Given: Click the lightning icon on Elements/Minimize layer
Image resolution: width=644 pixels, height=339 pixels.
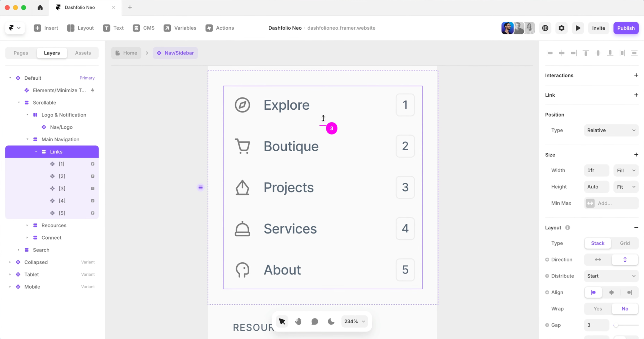Looking at the screenshot, I should pyautogui.click(x=93, y=90).
